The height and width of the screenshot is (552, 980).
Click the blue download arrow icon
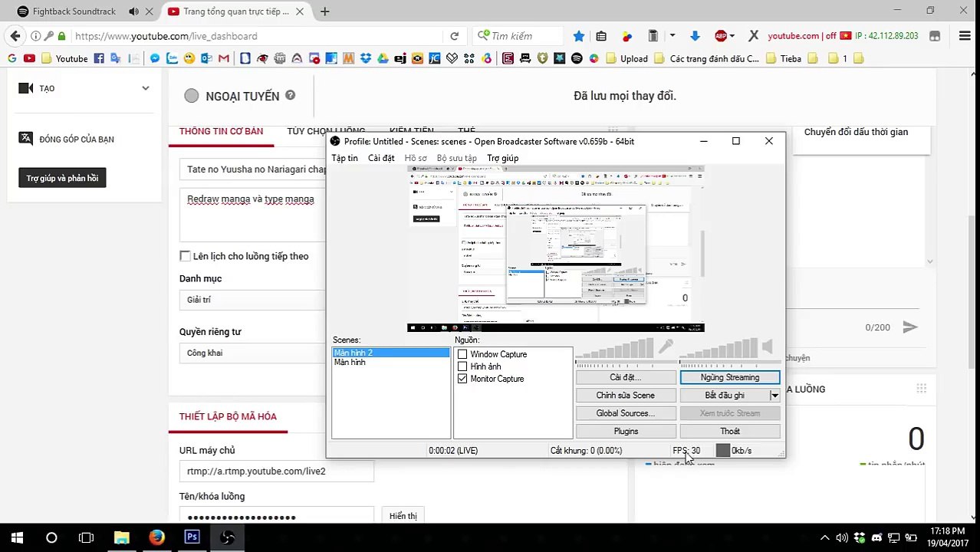(x=695, y=36)
